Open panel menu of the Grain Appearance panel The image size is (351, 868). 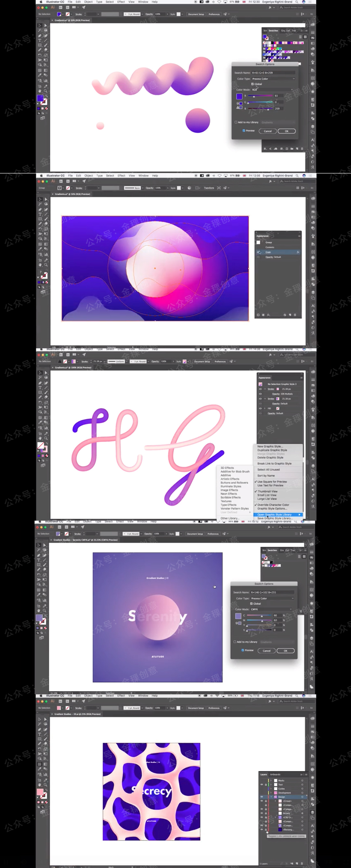[299, 236]
